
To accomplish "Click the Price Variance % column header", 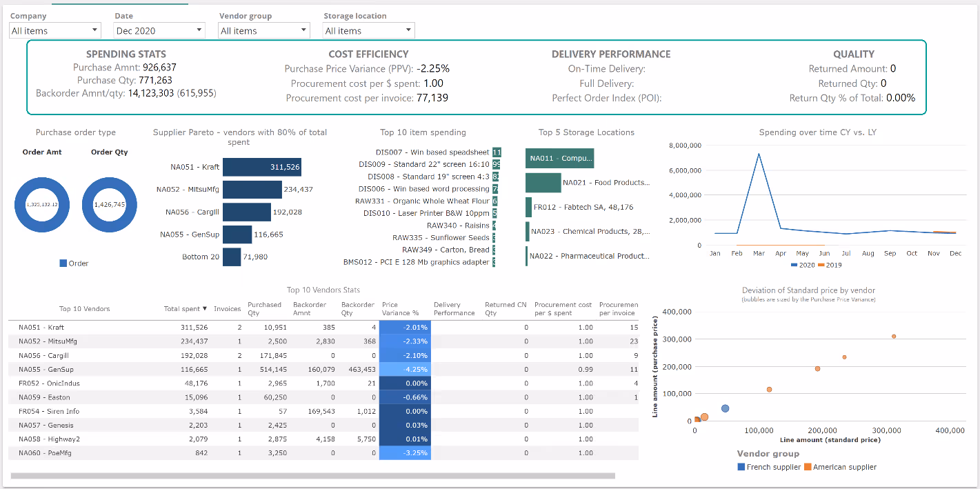I will [x=400, y=309].
